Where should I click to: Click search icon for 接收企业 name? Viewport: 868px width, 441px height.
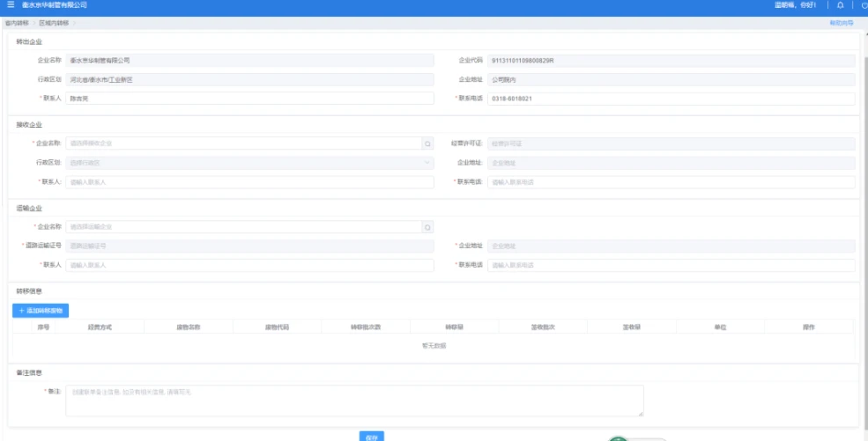click(428, 143)
